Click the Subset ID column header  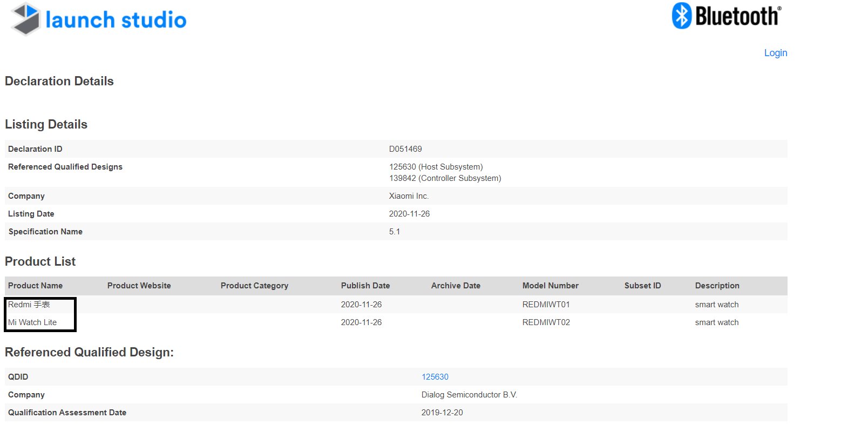(643, 286)
